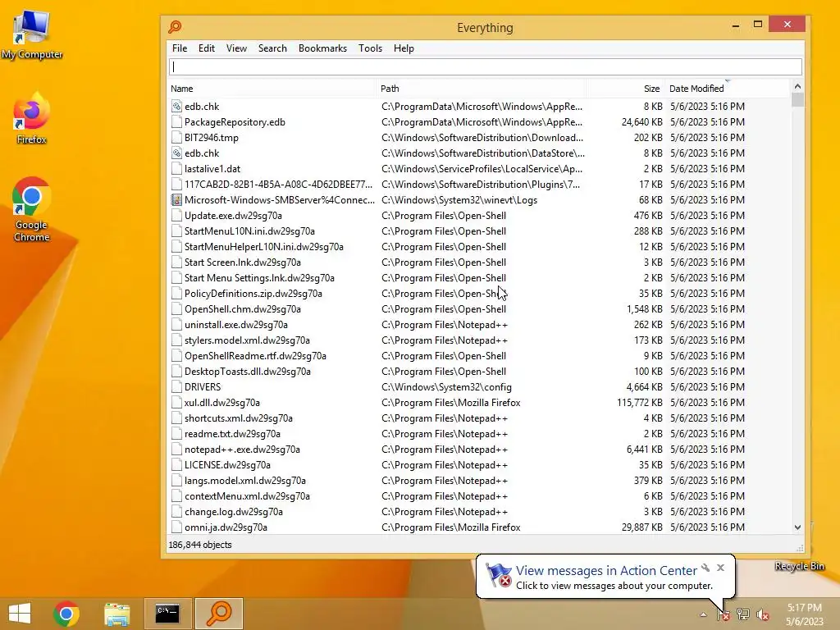The height and width of the screenshot is (630, 840).
Task: Select PolicyDefinitions.zip.dw29sg70a file name
Action: (x=253, y=293)
